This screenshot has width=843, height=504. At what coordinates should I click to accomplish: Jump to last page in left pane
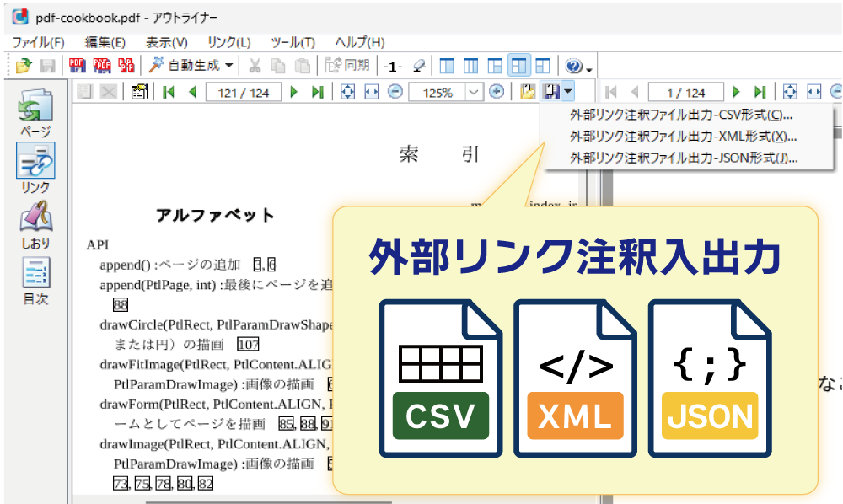pos(318,92)
